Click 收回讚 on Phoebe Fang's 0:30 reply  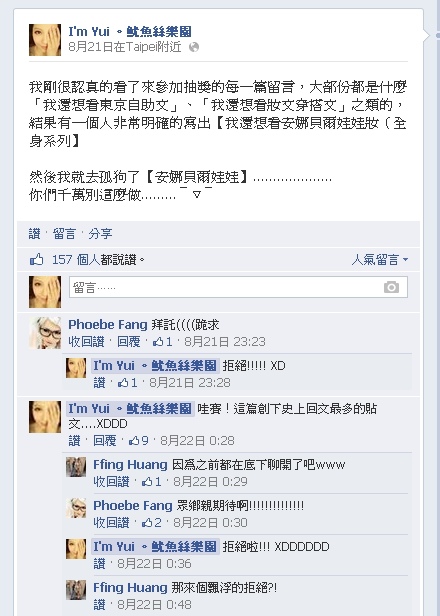pos(111,522)
